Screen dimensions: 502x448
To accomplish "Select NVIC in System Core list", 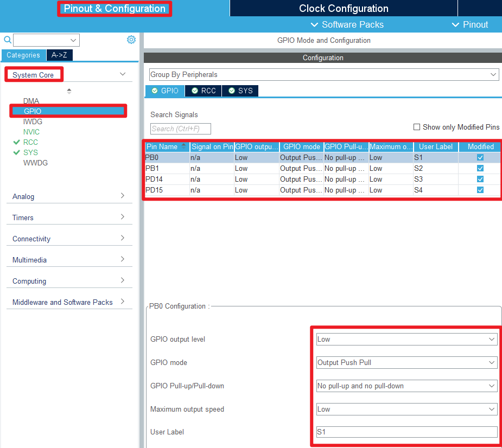I will pos(31,132).
